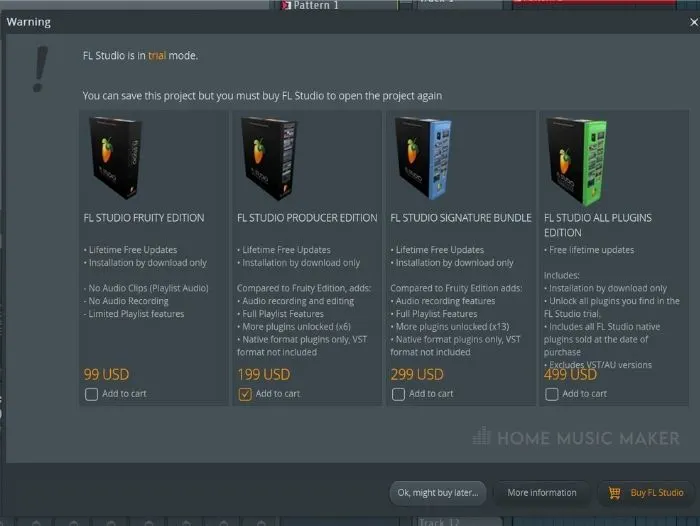This screenshot has width=700, height=526.
Task: Click FL STUDIO SIGNATURE BUNDLE title
Action: pyautogui.click(x=461, y=218)
